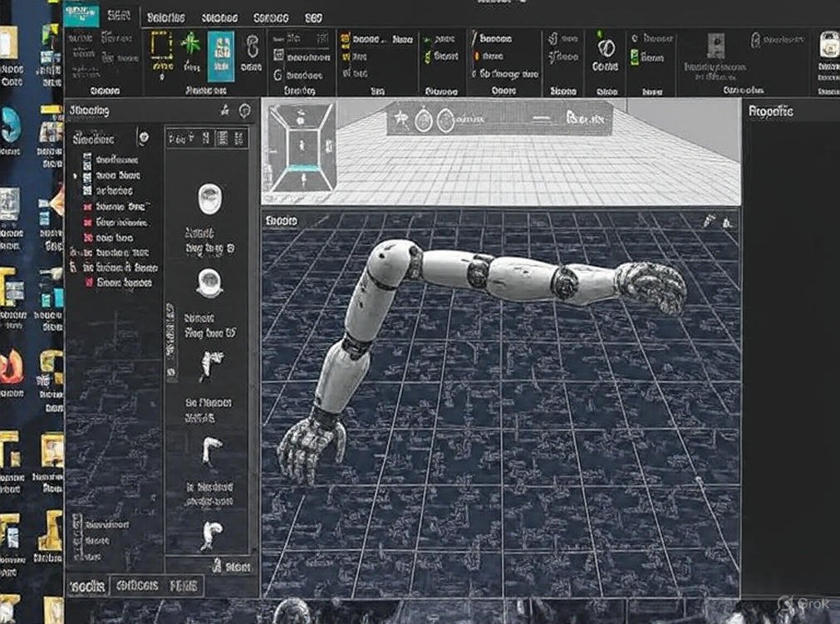This screenshot has height=624, width=840.
Task: Toggle the last red icon in tree list
Action: tap(89, 283)
